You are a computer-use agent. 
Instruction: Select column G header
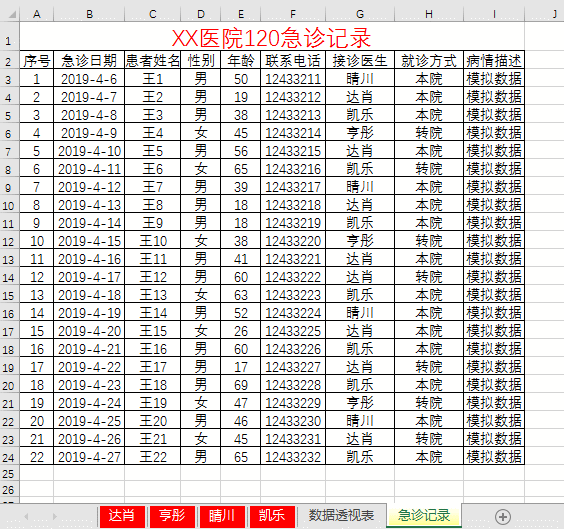coord(360,14)
